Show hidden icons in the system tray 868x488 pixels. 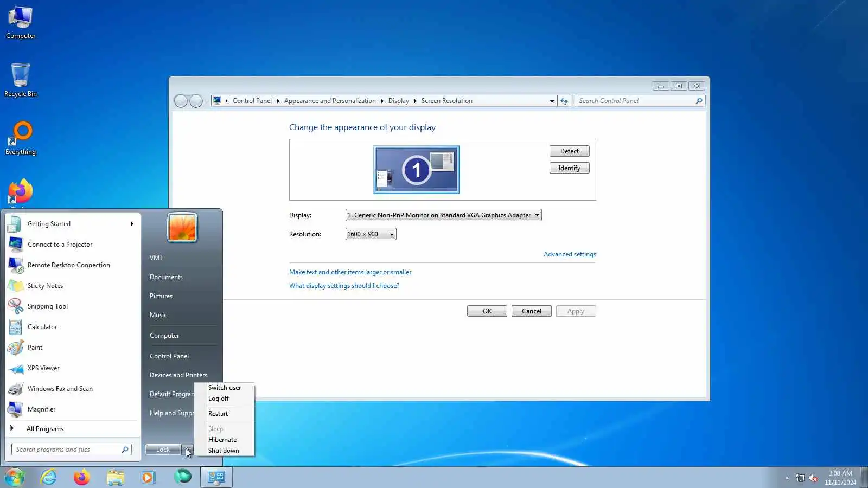(787, 478)
